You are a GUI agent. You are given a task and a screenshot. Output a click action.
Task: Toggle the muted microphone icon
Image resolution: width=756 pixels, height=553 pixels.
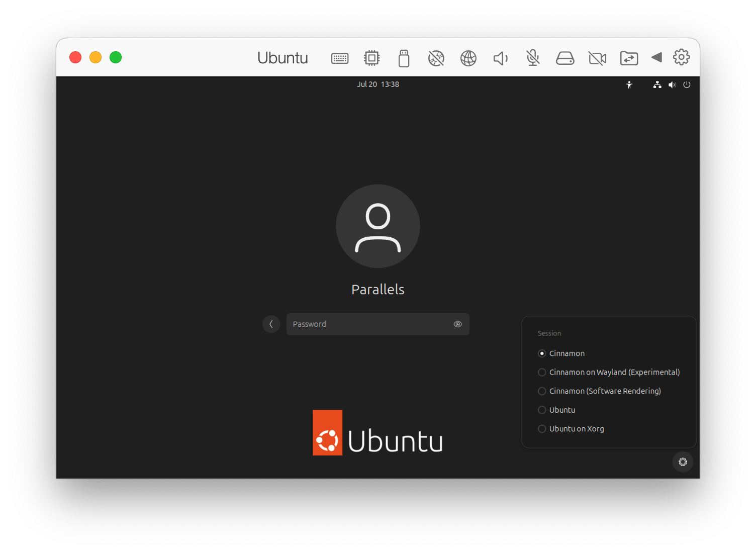pos(533,58)
